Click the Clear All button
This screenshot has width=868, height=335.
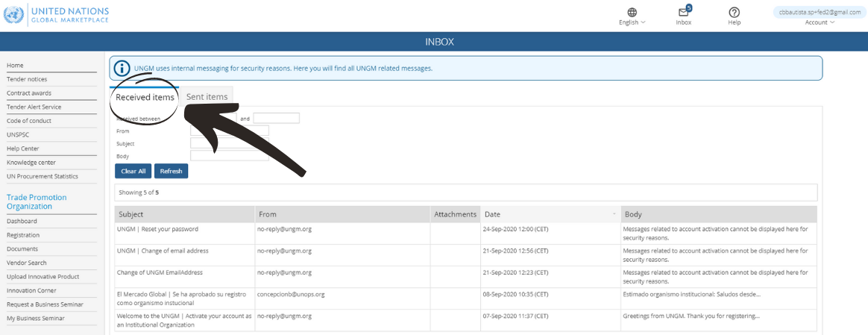click(x=133, y=171)
